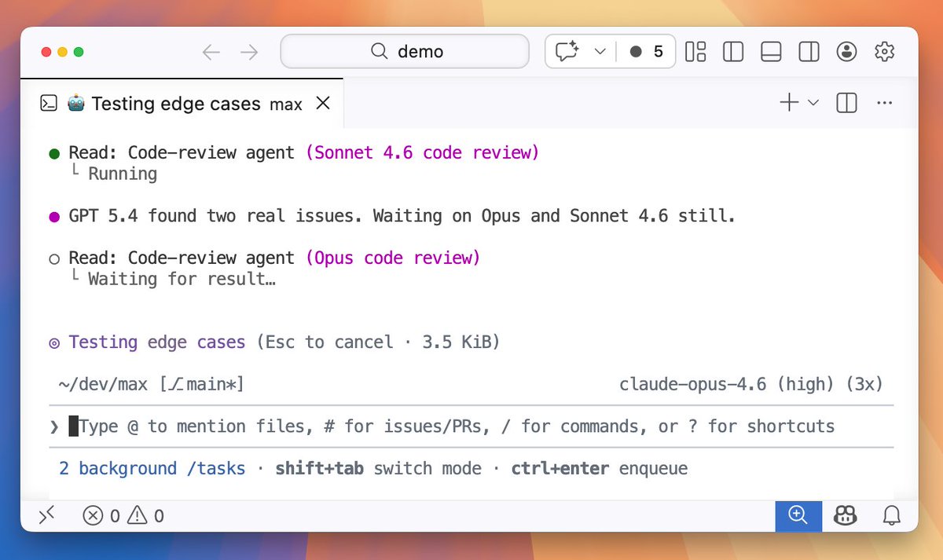Expand the chat dropdown chevron
Screen dimensions: 943x560
click(600, 52)
